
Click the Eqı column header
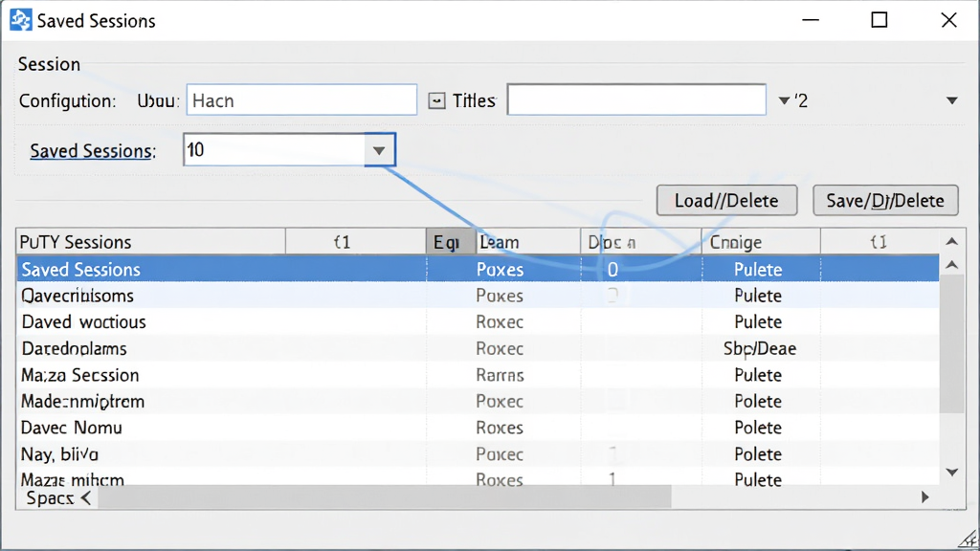coord(451,242)
